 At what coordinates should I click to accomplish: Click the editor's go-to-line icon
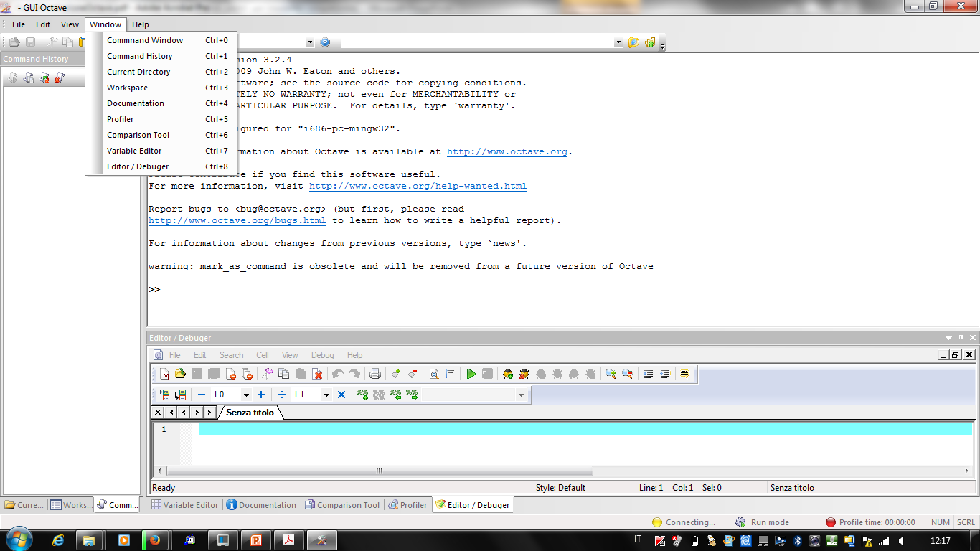(x=450, y=374)
